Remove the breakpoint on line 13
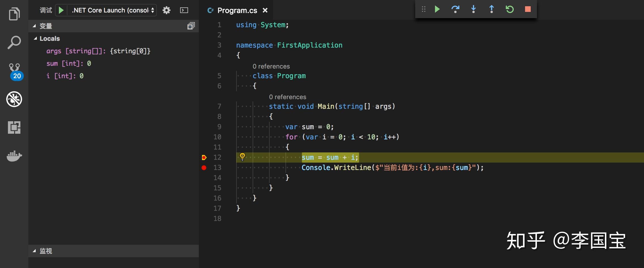 click(204, 168)
